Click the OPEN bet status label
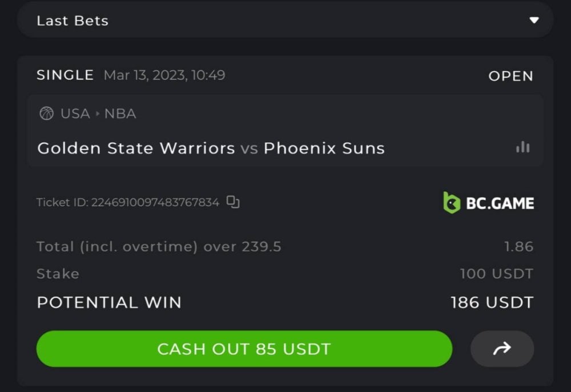 510,76
